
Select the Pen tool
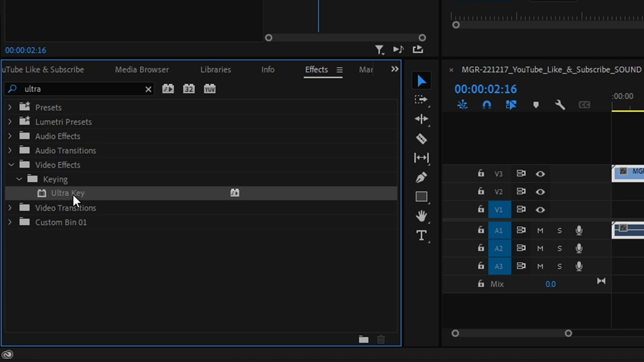421,177
